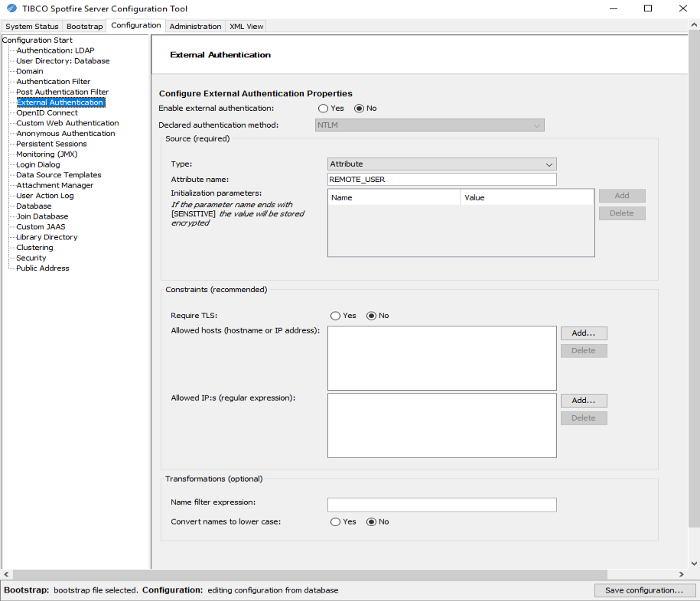Select User Directory: Database tree item
This screenshot has width=700, height=601.
point(63,61)
